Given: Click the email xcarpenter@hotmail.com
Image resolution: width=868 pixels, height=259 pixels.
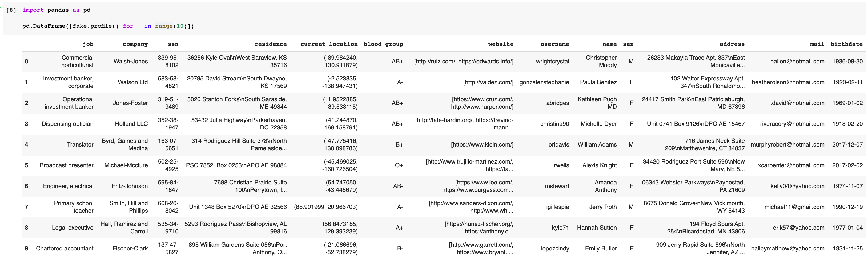Looking at the screenshot, I should coord(791,165).
